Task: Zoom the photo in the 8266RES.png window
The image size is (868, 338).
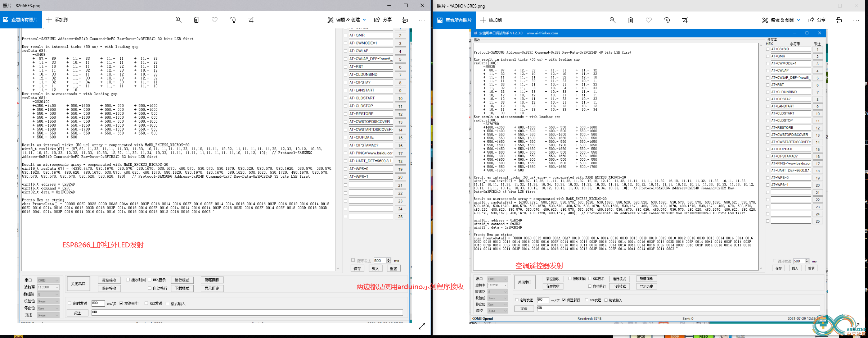Action: pos(178,20)
